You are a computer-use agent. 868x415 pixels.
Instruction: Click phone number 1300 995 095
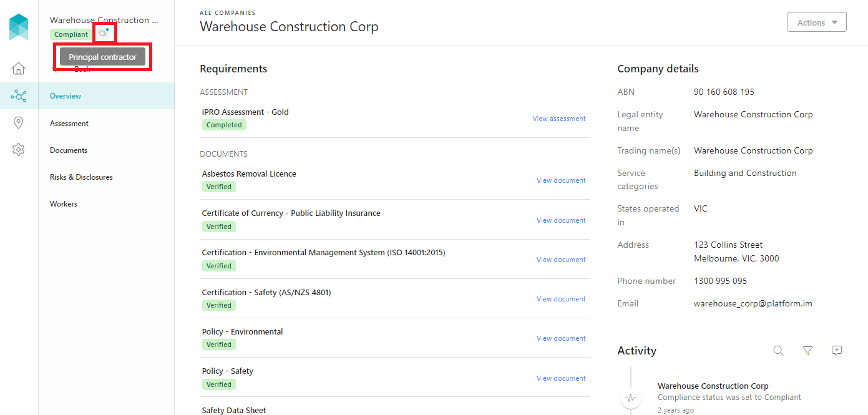[x=720, y=281]
